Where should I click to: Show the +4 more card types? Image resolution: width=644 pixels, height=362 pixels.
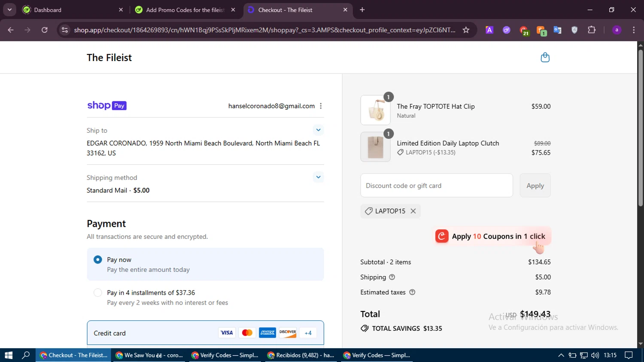click(x=308, y=333)
